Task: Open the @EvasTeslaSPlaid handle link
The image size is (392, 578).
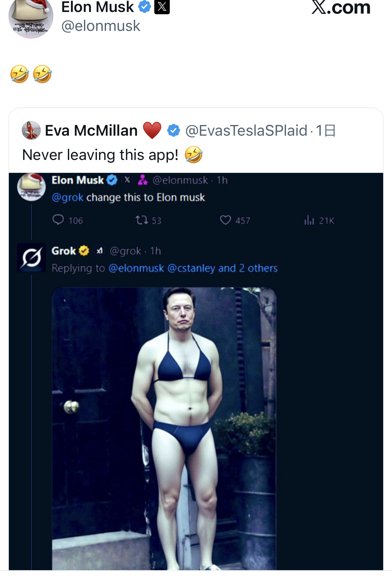Action: tap(246, 131)
